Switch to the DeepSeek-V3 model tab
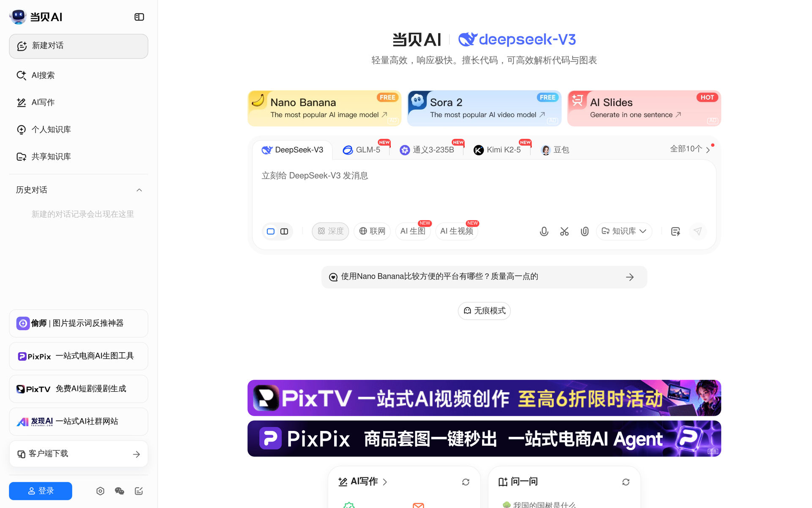This screenshot has width=812, height=508. 292,150
